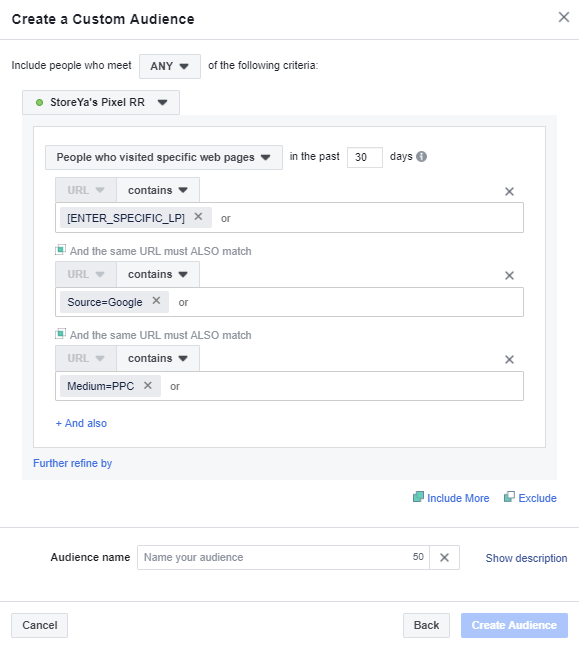
Task: Click the '+ And also' link
Action: coord(81,423)
